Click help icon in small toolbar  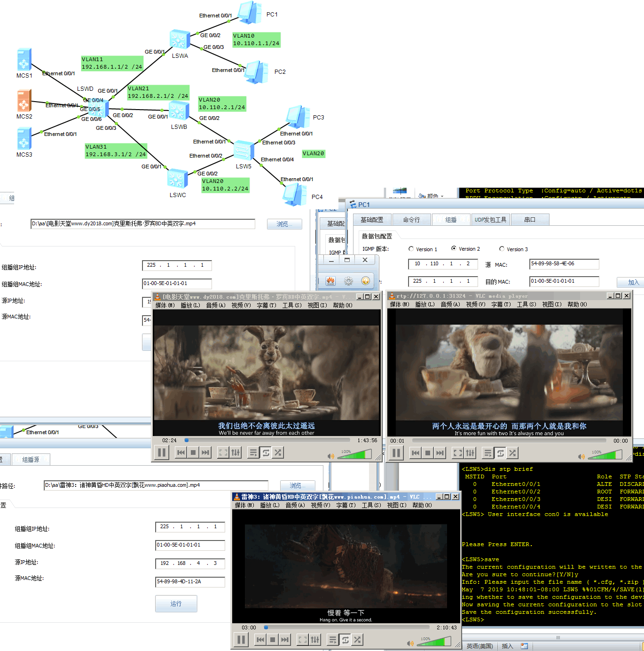[x=365, y=281]
